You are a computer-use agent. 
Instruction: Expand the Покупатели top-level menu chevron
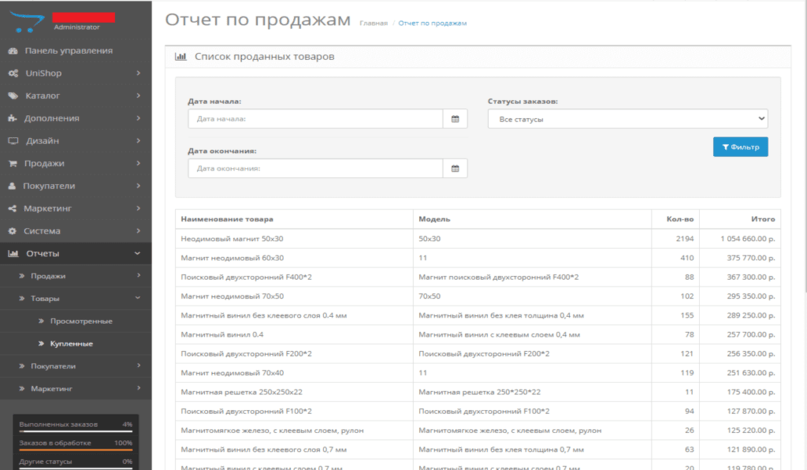pos(138,186)
